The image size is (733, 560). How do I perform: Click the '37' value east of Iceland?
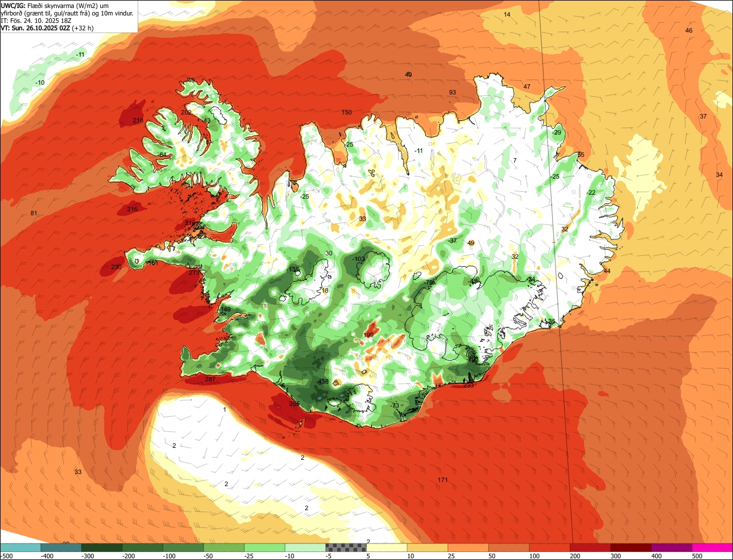[x=703, y=116]
